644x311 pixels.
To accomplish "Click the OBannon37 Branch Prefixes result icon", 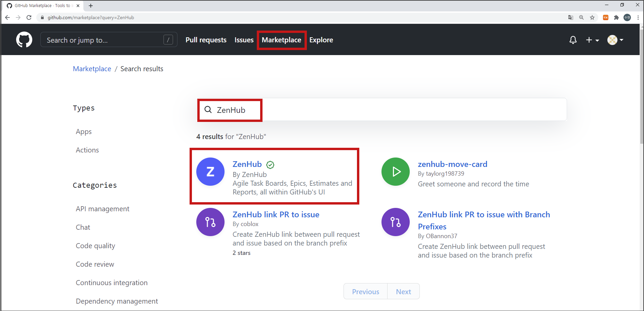I will point(396,222).
